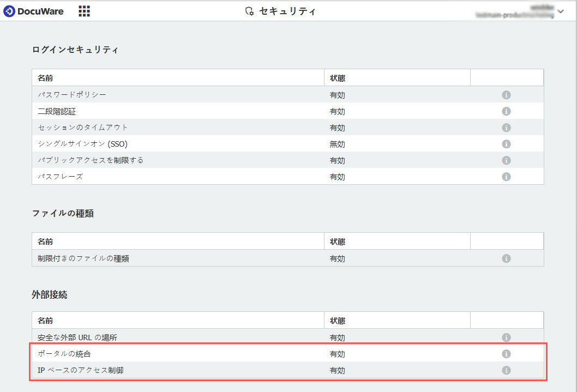
Task: Expand the user account dropdown arrow
Action: (x=561, y=11)
